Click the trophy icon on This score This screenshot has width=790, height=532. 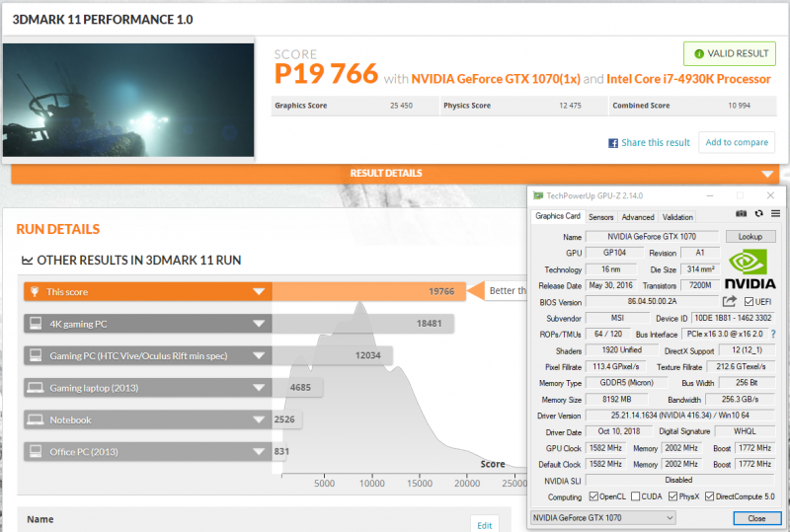[35, 291]
